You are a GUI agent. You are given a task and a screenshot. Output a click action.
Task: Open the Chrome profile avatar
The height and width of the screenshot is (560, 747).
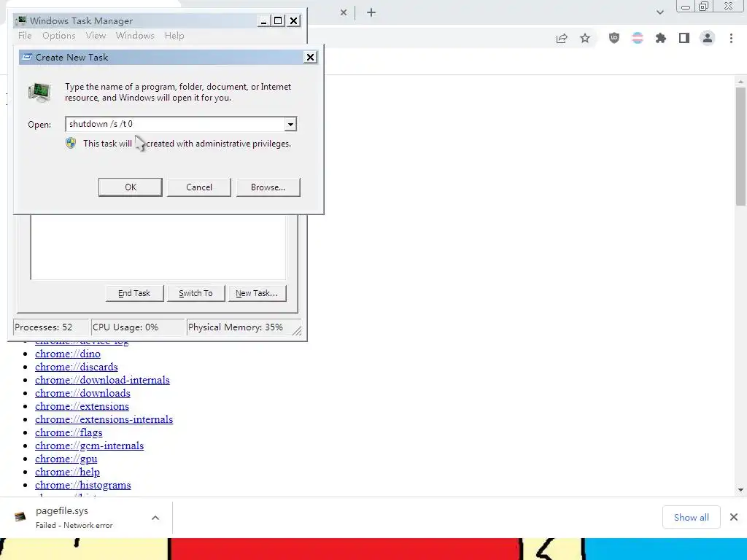708,38
